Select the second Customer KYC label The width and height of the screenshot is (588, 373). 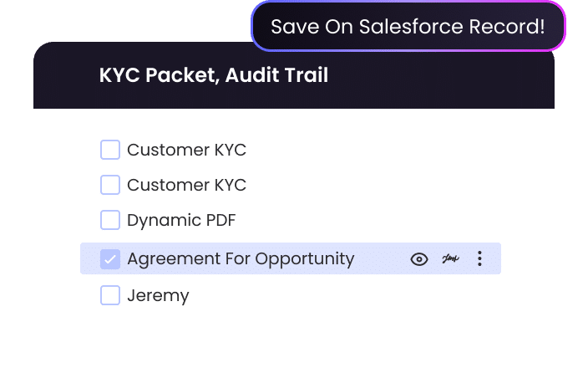[x=186, y=186]
